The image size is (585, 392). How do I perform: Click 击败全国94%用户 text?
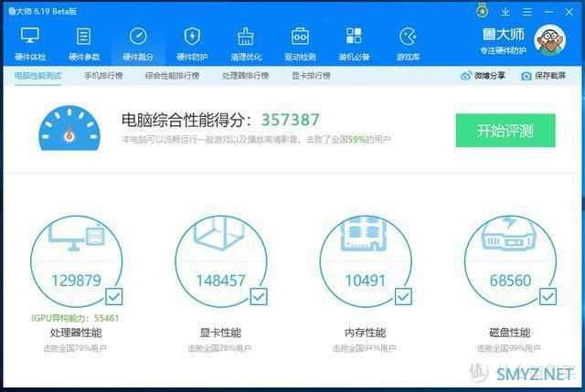click(x=364, y=348)
